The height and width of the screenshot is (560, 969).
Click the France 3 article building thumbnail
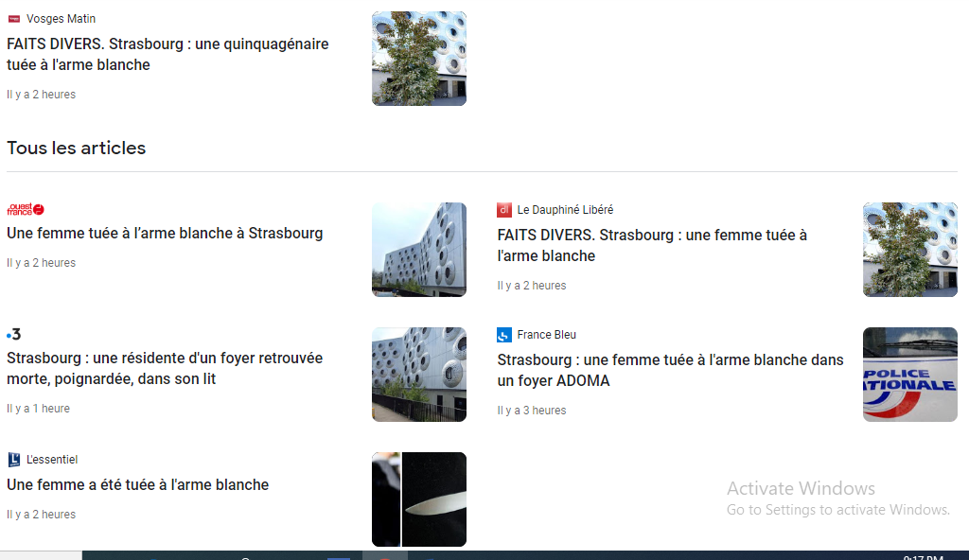coord(419,375)
